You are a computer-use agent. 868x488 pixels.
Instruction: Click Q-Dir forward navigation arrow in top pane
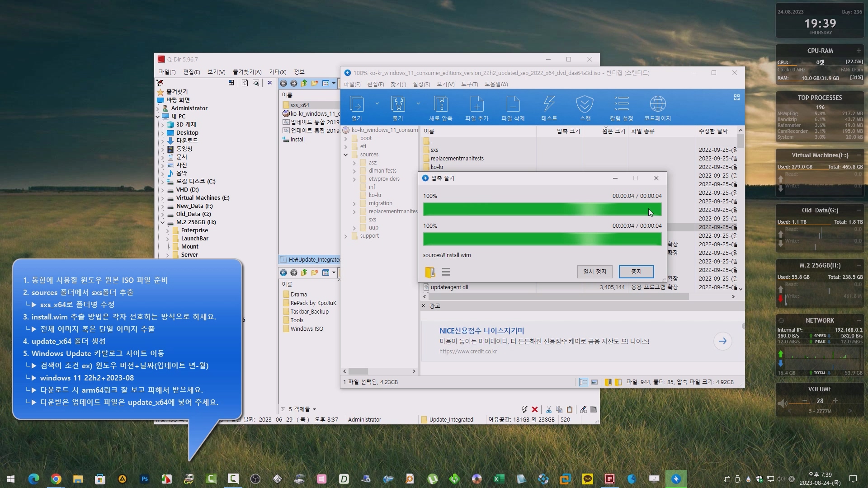pos(294,83)
